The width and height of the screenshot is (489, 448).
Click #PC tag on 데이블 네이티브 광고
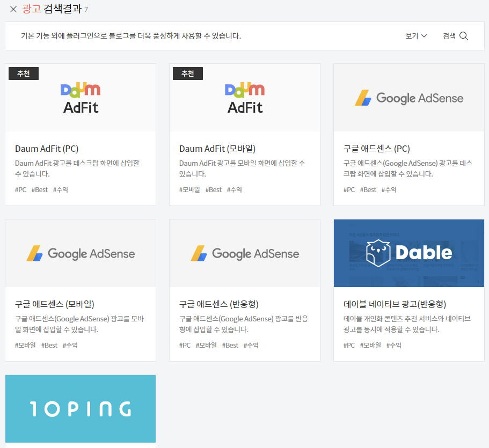(349, 345)
